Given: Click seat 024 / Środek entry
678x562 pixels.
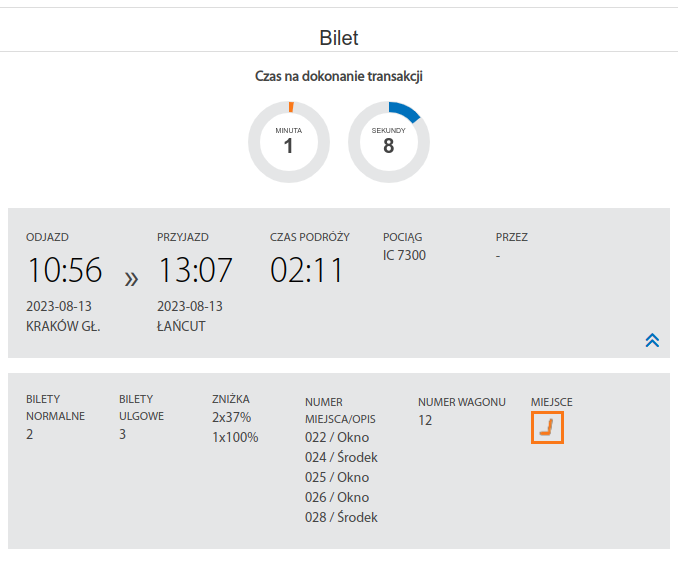Looking at the screenshot, I should [x=341, y=457].
